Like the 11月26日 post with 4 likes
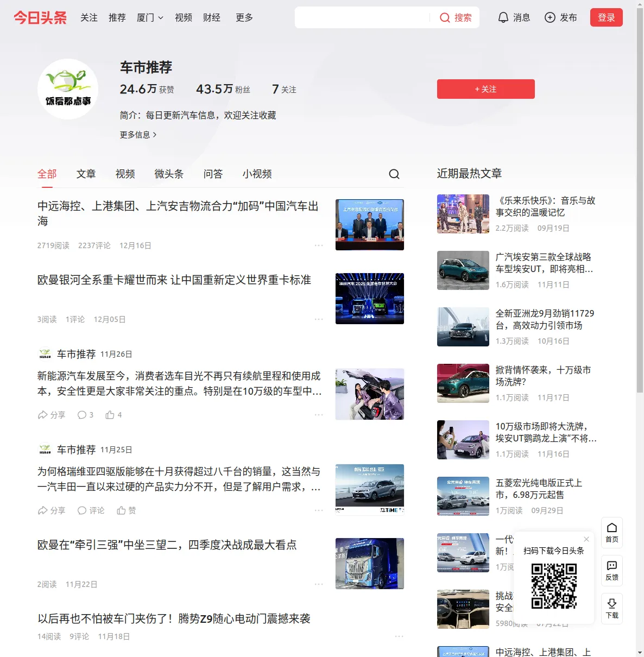The image size is (644, 657). [x=113, y=415]
